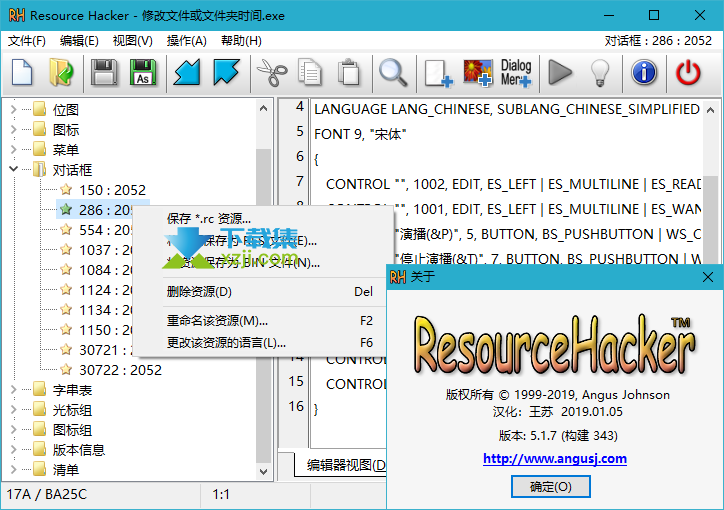Select the 1084 dialog resource row
Screen dimensions: 724x510
[106, 270]
